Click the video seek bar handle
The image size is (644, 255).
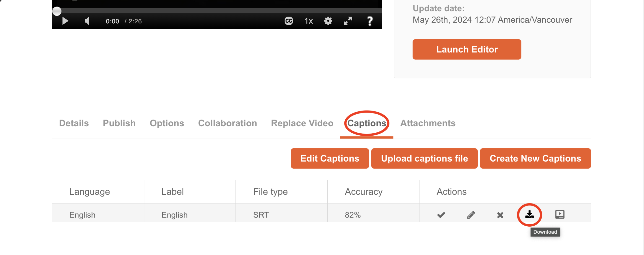coord(57,11)
